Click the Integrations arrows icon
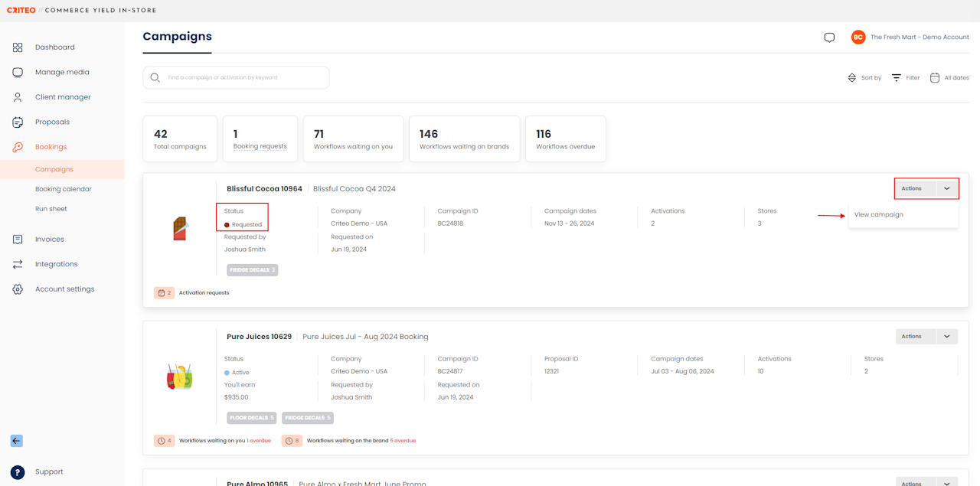The height and width of the screenshot is (486, 980). point(18,264)
